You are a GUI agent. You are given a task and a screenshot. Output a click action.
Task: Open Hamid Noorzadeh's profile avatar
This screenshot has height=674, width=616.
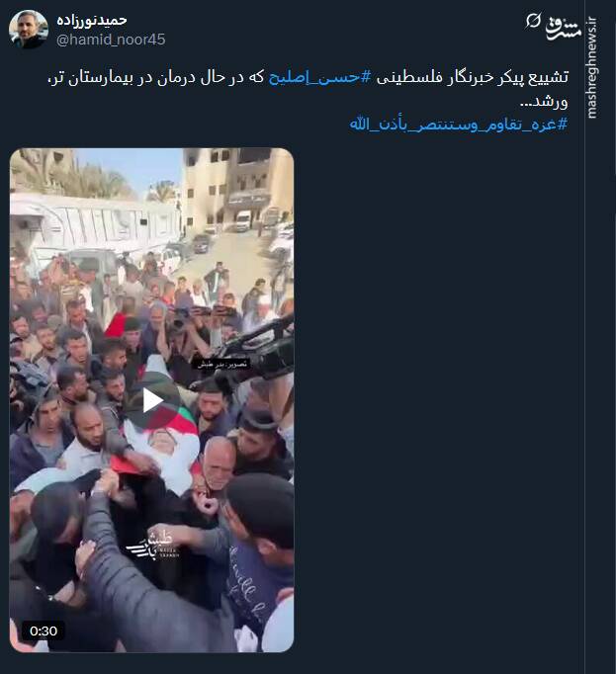29,30
